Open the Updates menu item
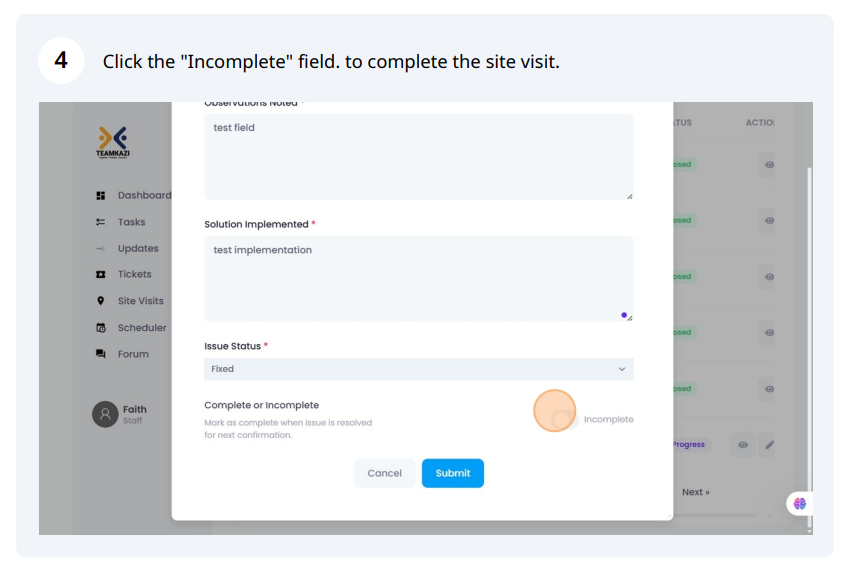Viewport: 858px width, 577px height. click(138, 248)
